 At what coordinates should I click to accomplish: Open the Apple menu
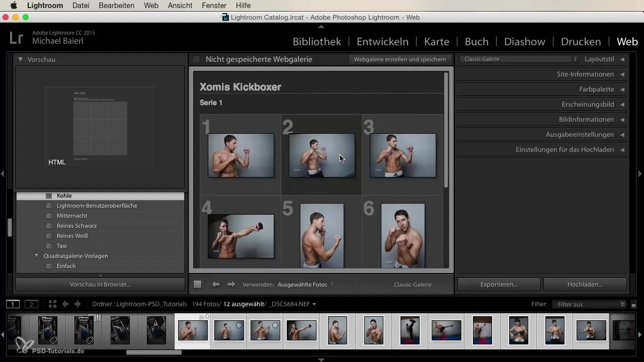click(14, 6)
